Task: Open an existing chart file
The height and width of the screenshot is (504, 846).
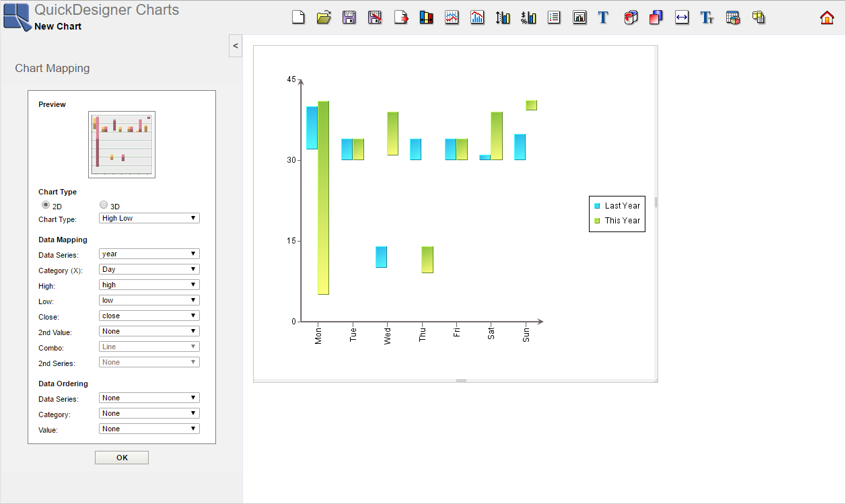Action: pyautogui.click(x=324, y=17)
